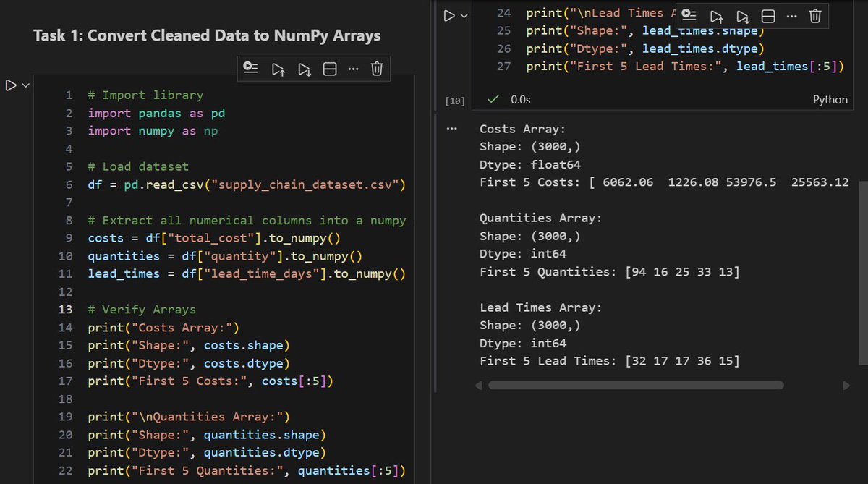Open more actions for import pandas cell
868x484 pixels.
[x=353, y=69]
